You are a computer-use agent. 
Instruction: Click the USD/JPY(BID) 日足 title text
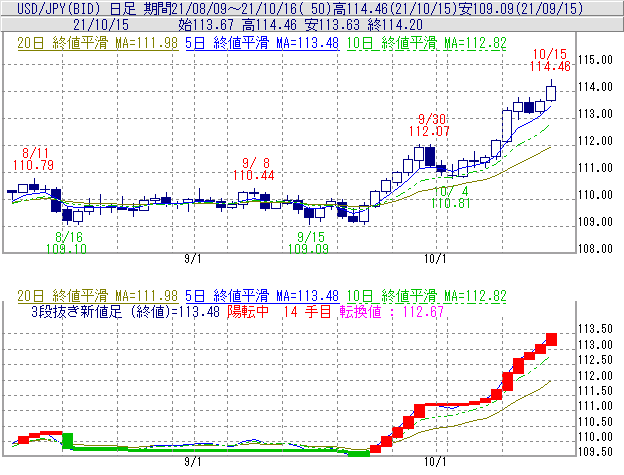(x=76, y=8)
